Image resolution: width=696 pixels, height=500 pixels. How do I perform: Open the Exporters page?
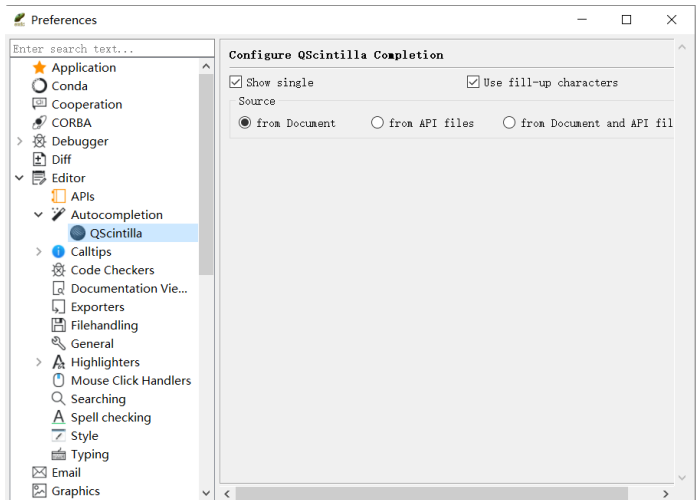(98, 307)
